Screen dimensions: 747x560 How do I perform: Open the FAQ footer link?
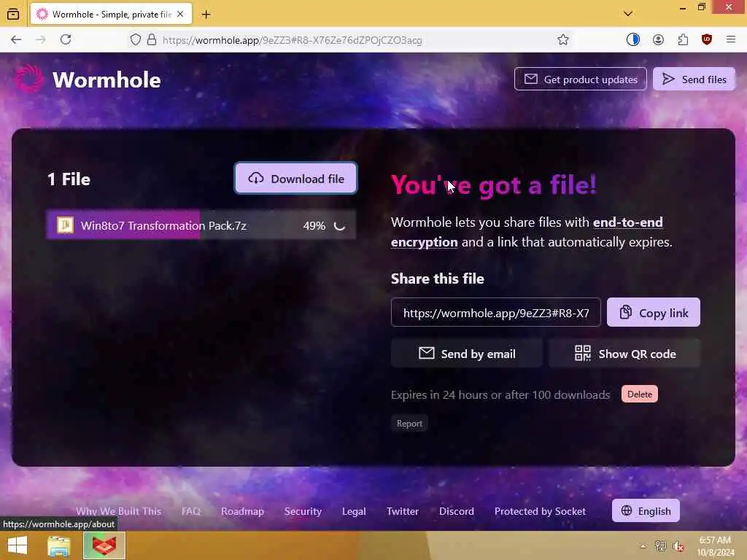(191, 511)
